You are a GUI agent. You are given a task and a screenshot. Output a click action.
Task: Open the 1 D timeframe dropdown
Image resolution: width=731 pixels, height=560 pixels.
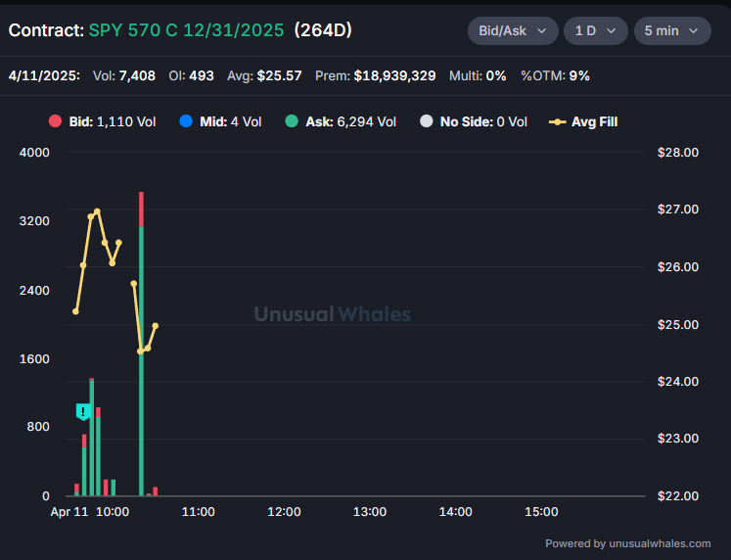(595, 30)
